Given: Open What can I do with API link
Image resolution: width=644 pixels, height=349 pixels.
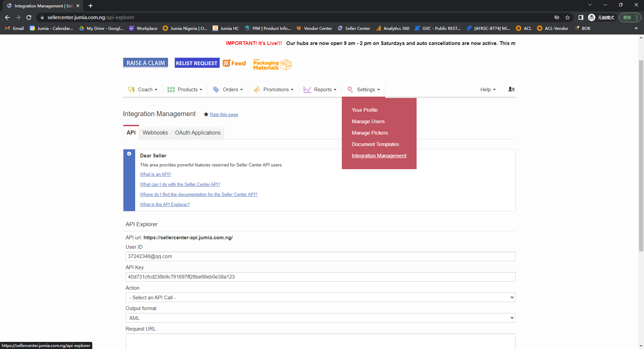Looking at the screenshot, I should (180, 184).
